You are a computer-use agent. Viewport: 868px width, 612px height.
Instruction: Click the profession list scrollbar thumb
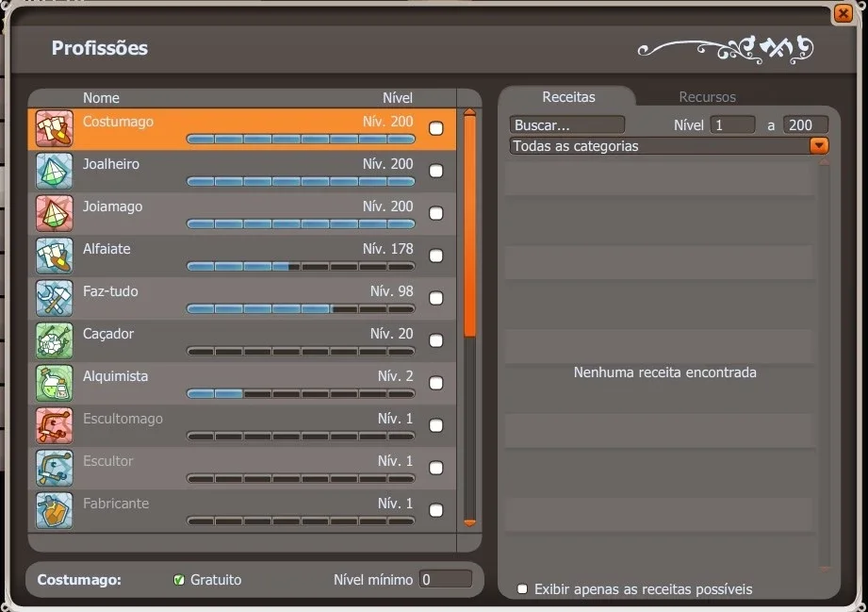[x=469, y=226]
